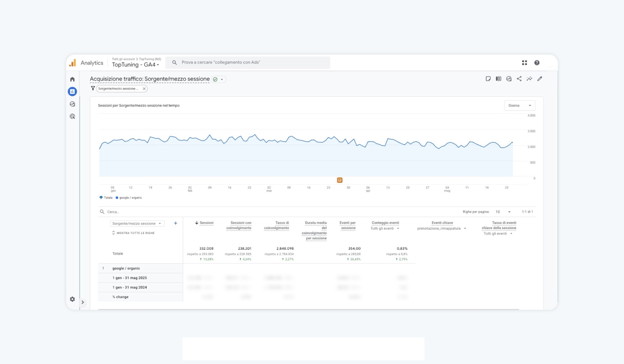
Task: Click the customize report pencil icon
Action: (540, 79)
